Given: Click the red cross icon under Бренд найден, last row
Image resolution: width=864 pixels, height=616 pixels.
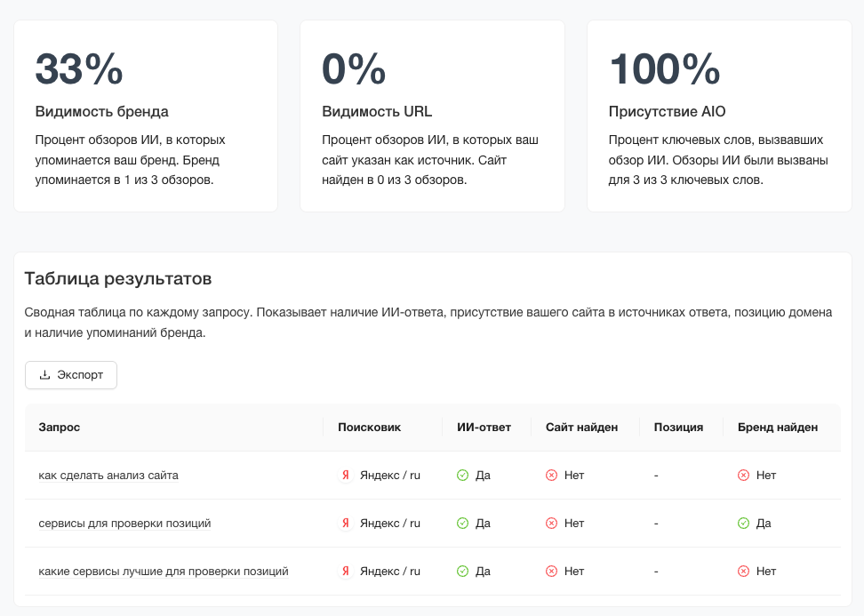Looking at the screenshot, I should tap(743, 571).
